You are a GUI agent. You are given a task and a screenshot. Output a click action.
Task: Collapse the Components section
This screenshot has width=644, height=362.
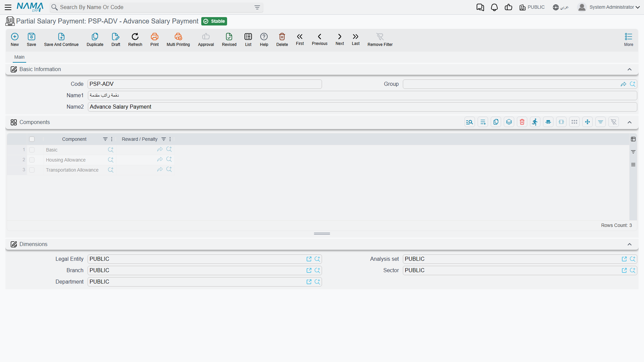click(x=630, y=122)
